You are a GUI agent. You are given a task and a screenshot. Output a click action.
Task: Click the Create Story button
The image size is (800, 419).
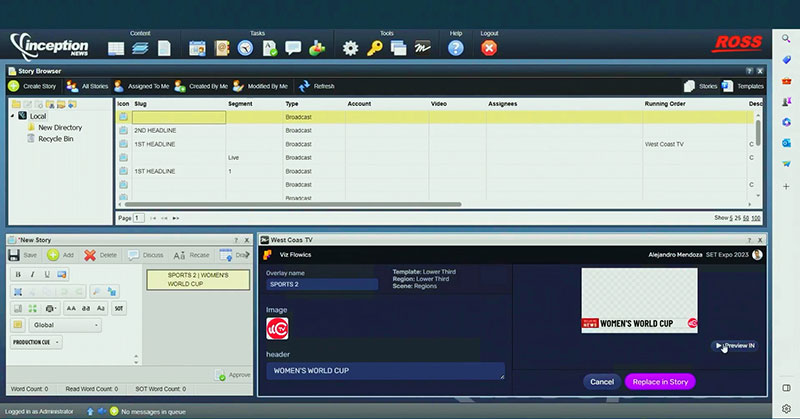[32, 86]
